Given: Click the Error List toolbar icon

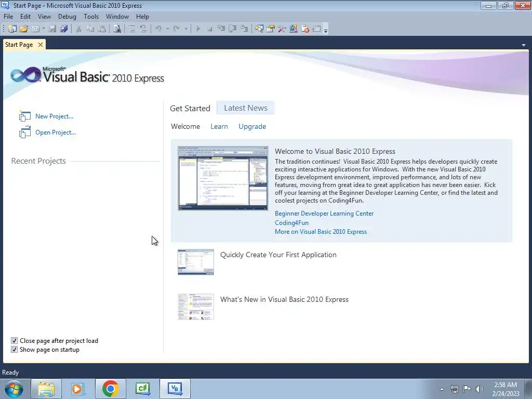Looking at the screenshot, I should 305,29.
